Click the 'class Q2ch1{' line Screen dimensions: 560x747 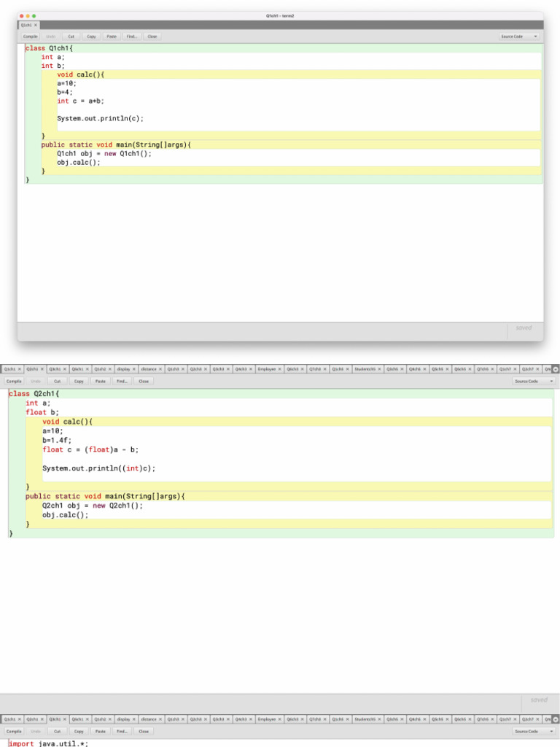pyautogui.click(x=34, y=394)
